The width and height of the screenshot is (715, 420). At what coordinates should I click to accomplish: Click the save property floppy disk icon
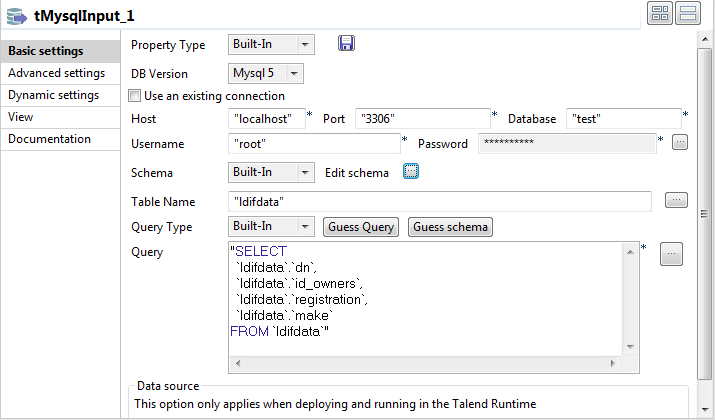pyautogui.click(x=346, y=44)
